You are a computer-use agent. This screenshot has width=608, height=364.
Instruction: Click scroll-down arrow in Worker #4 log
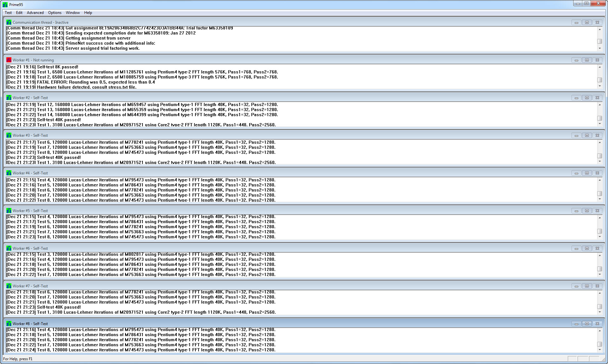[x=599, y=199]
